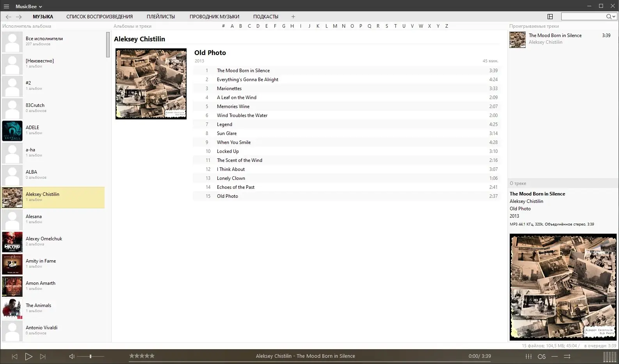
Task: Click the Old Photo album cover
Action: tap(151, 84)
